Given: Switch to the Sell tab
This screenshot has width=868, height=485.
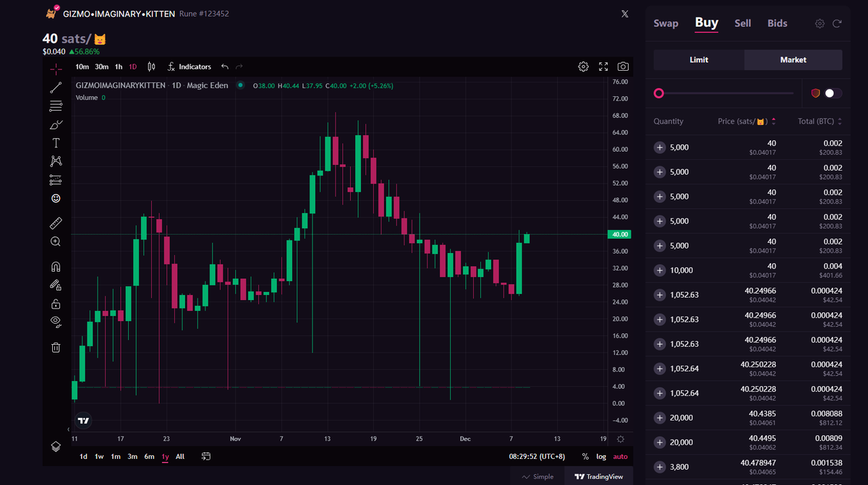Looking at the screenshot, I should pyautogui.click(x=742, y=23).
